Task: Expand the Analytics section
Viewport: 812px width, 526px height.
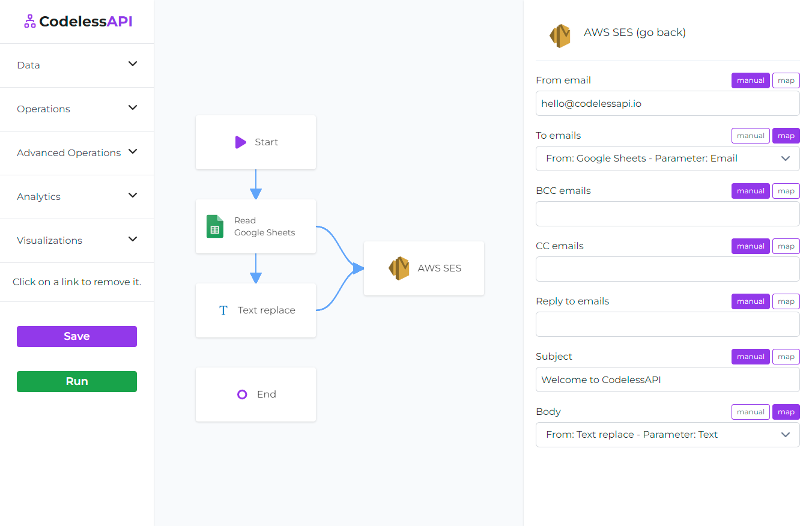Action: click(x=77, y=196)
